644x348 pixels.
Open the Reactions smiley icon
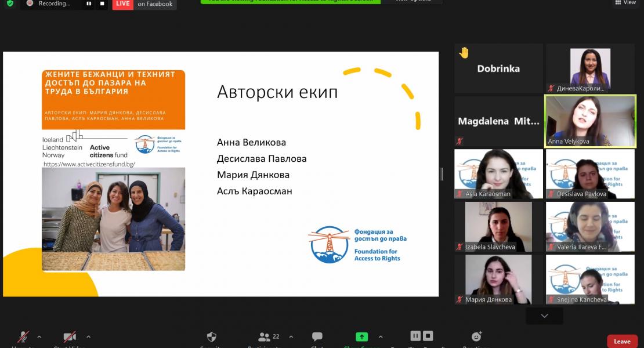pyautogui.click(x=476, y=336)
